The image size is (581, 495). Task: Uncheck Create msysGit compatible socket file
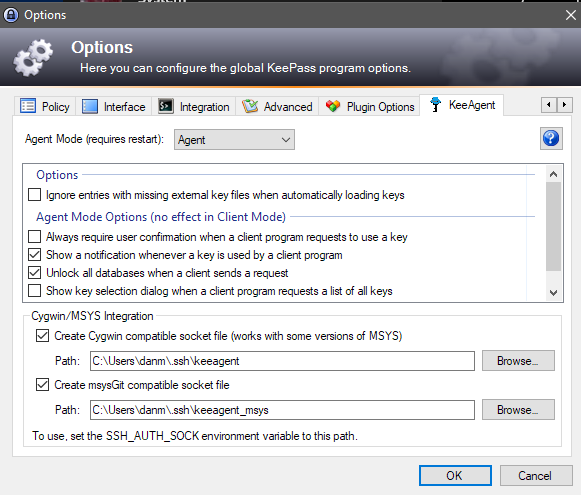(x=42, y=385)
